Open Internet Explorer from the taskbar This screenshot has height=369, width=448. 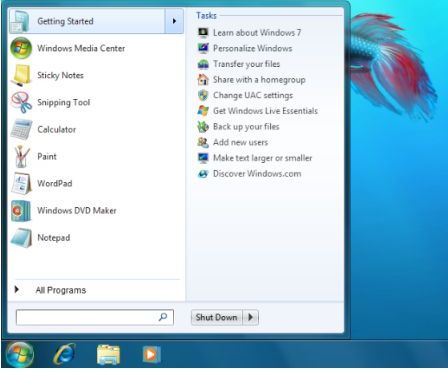pyautogui.click(x=64, y=354)
